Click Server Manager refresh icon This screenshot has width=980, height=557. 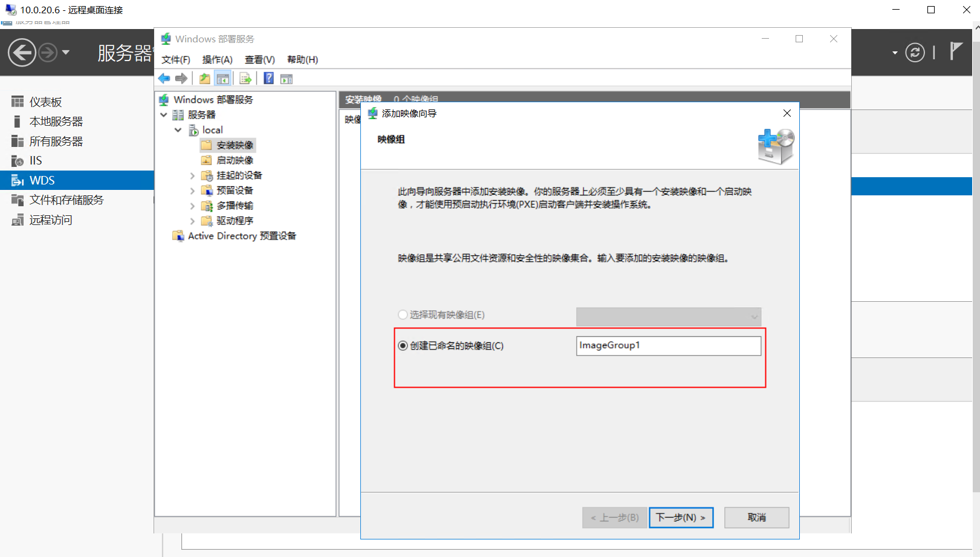pyautogui.click(x=915, y=53)
